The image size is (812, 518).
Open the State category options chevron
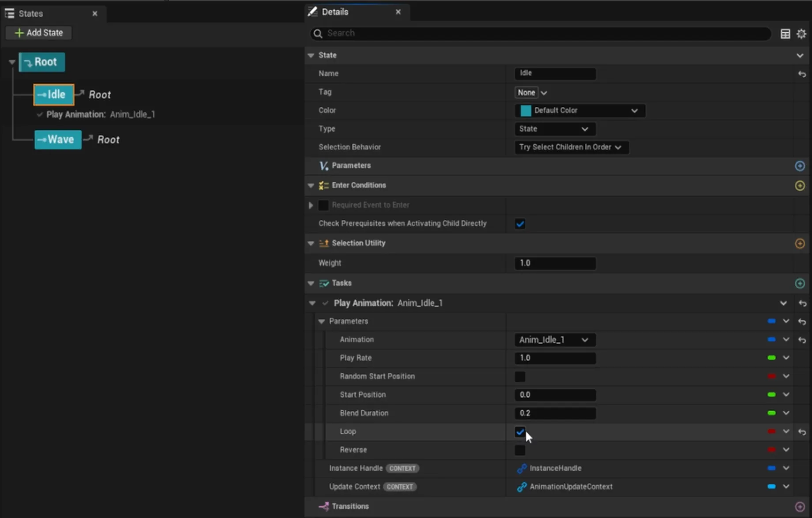click(800, 56)
